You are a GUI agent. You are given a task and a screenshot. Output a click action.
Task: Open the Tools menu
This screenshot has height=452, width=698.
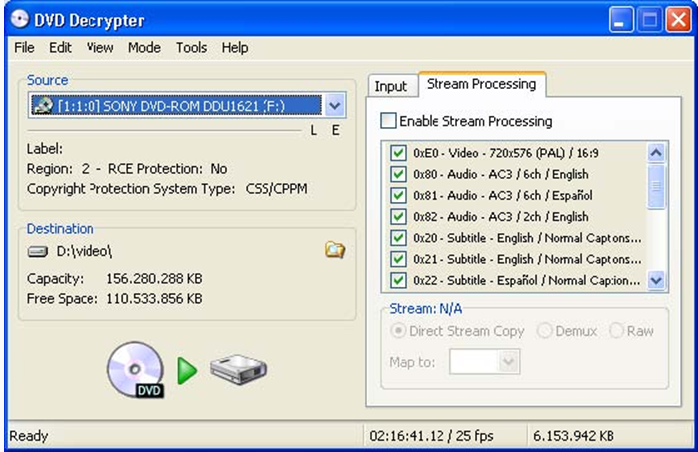pyautogui.click(x=191, y=47)
